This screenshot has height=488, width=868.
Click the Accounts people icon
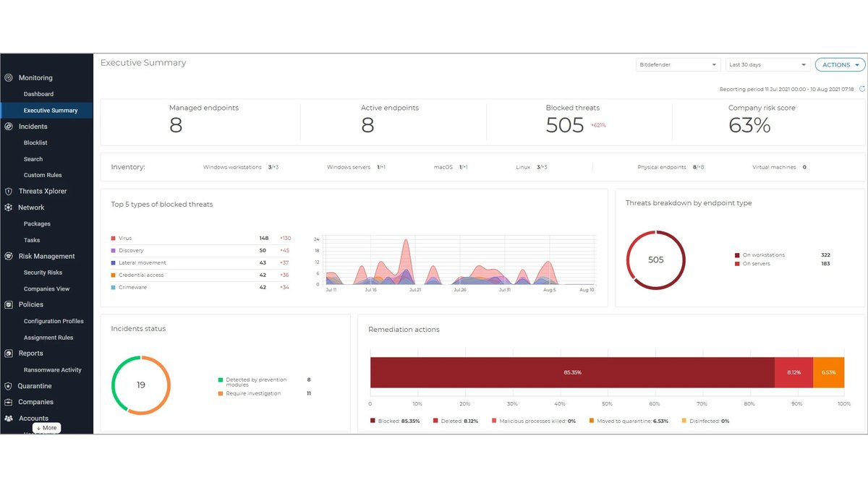9,418
